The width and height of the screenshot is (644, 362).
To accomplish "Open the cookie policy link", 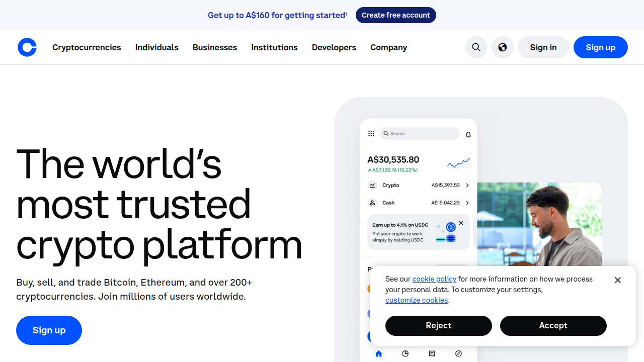I will (434, 279).
